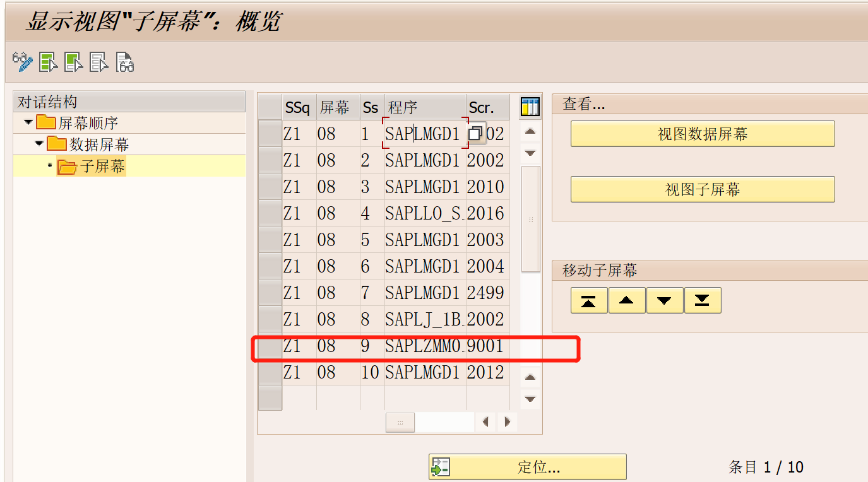Select row with Ss 5
This screenshot has width=868, height=482.
pyautogui.click(x=270, y=240)
